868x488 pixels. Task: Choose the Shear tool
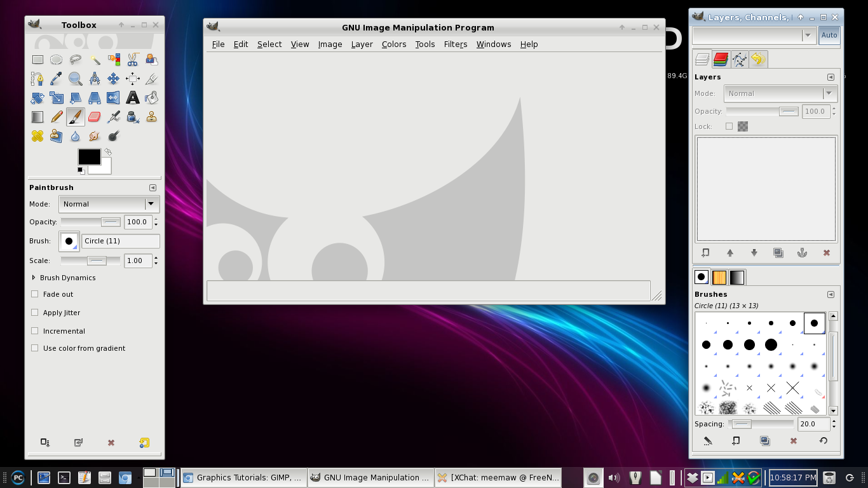[x=76, y=98]
